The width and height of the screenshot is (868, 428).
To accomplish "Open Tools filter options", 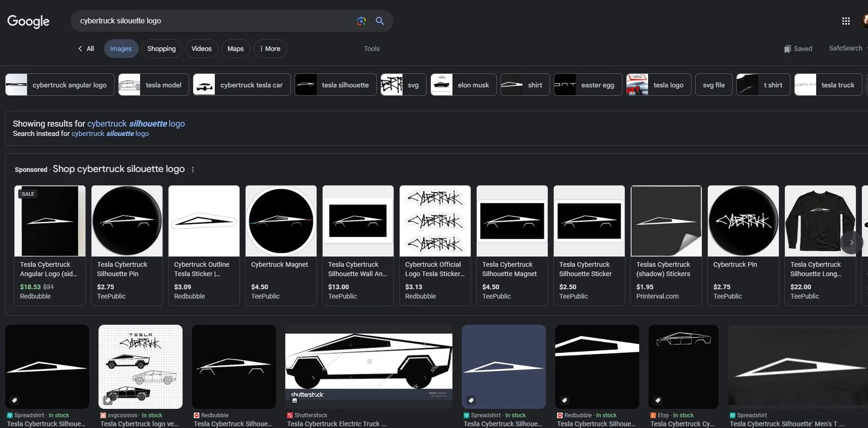I will point(372,49).
